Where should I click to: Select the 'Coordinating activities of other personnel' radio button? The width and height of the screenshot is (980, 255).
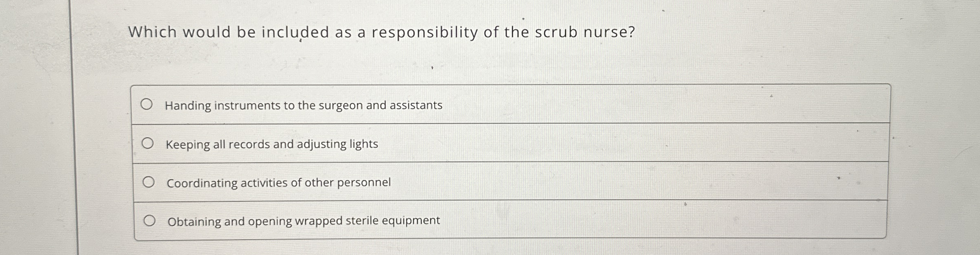[x=149, y=181]
